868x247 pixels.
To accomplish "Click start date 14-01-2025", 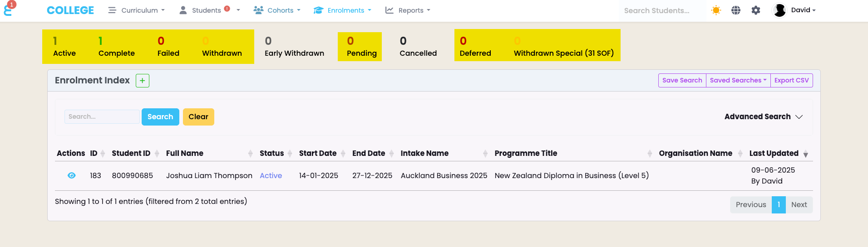I will (x=318, y=175).
